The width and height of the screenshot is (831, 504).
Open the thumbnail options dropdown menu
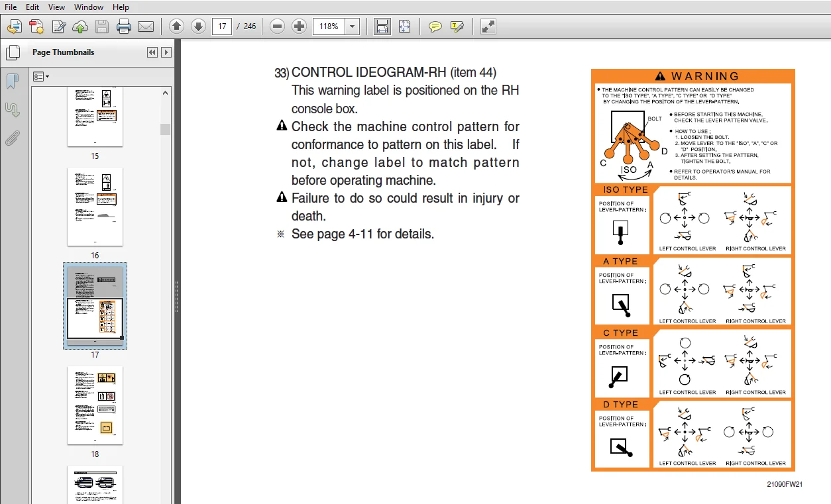(x=41, y=77)
